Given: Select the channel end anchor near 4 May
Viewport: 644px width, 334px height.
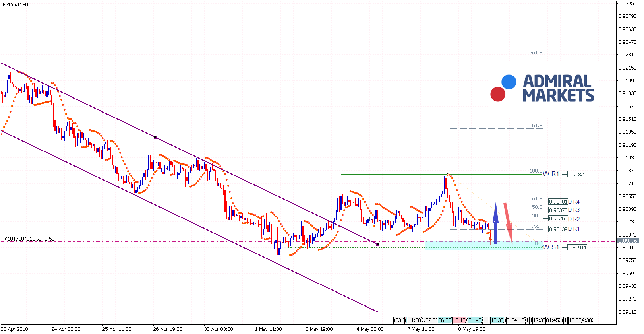Looking at the screenshot, I should [x=377, y=244].
